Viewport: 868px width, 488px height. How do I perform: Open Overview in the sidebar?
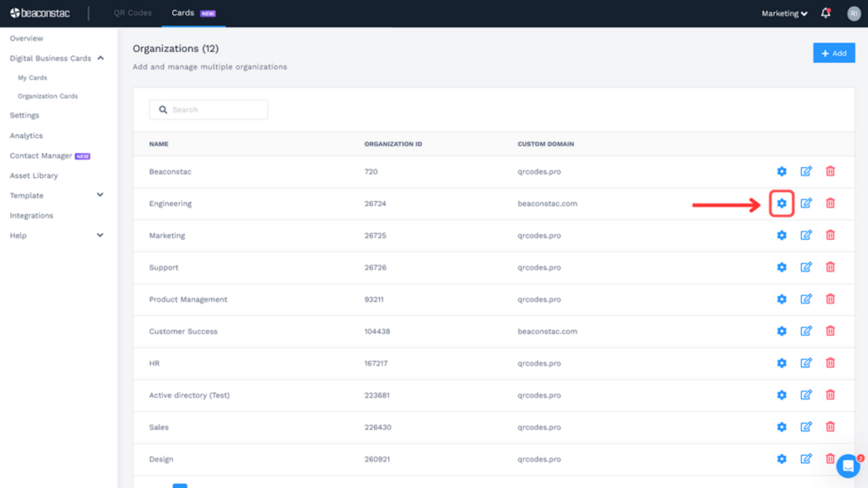(x=26, y=38)
